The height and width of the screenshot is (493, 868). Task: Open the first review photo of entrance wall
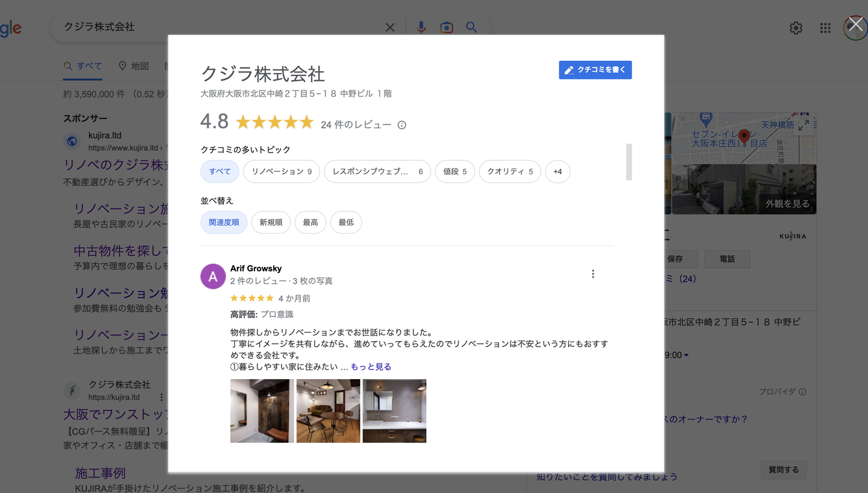click(262, 411)
